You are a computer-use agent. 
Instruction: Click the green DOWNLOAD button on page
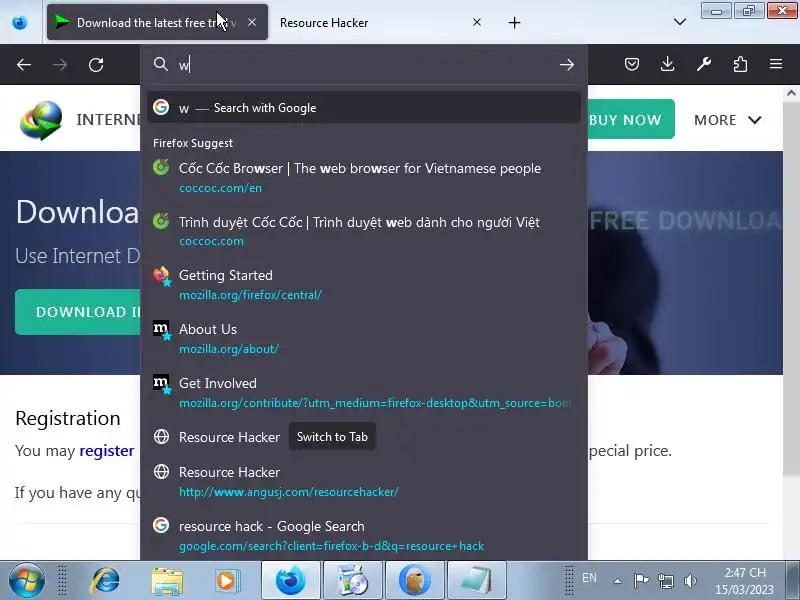click(78, 312)
